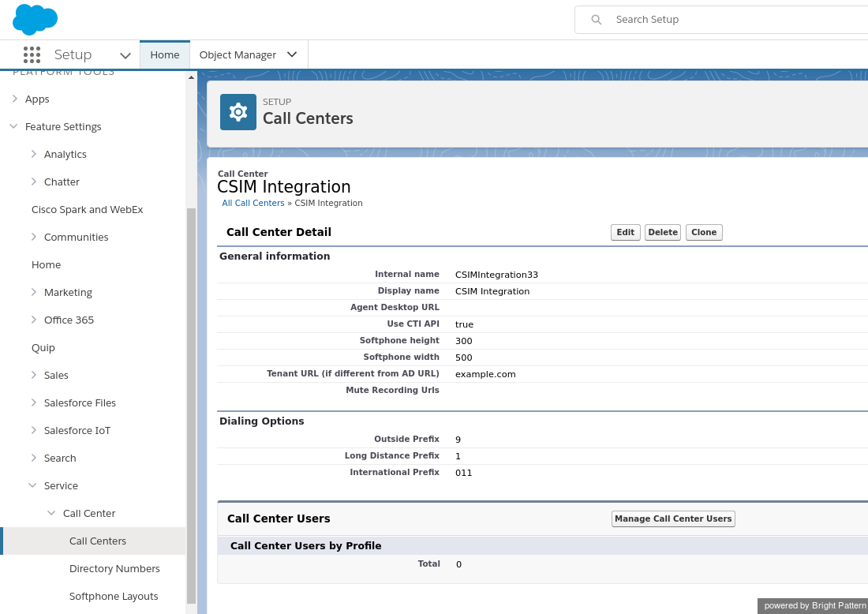Follow the All Call Centers breadcrumb link

[x=253, y=203]
